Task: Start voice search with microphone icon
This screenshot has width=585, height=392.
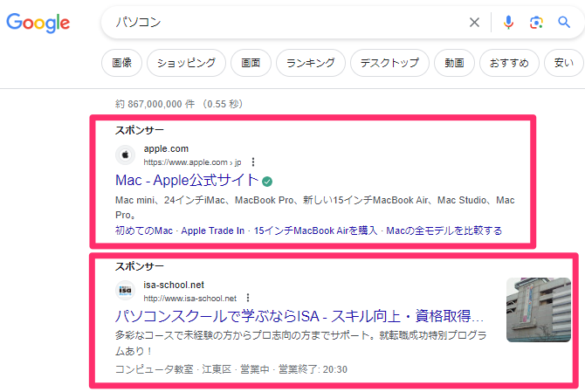Action: [x=508, y=23]
